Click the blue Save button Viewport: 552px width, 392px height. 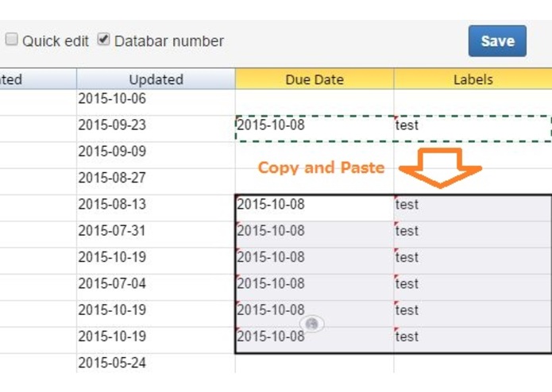tap(497, 41)
